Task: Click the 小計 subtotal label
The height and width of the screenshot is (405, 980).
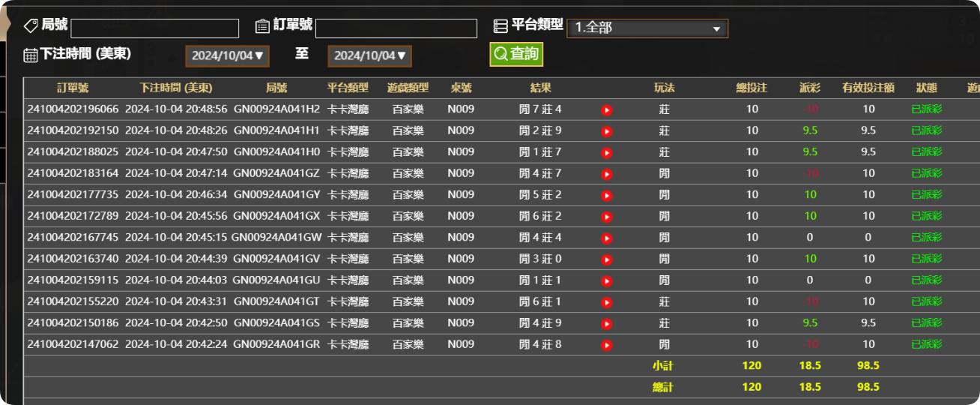Action: [x=665, y=366]
